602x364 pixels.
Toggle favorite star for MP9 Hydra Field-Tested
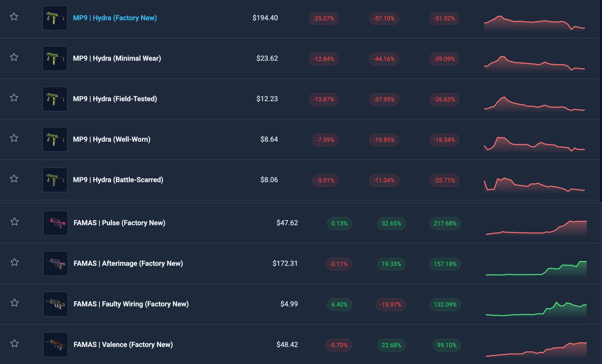pos(14,98)
